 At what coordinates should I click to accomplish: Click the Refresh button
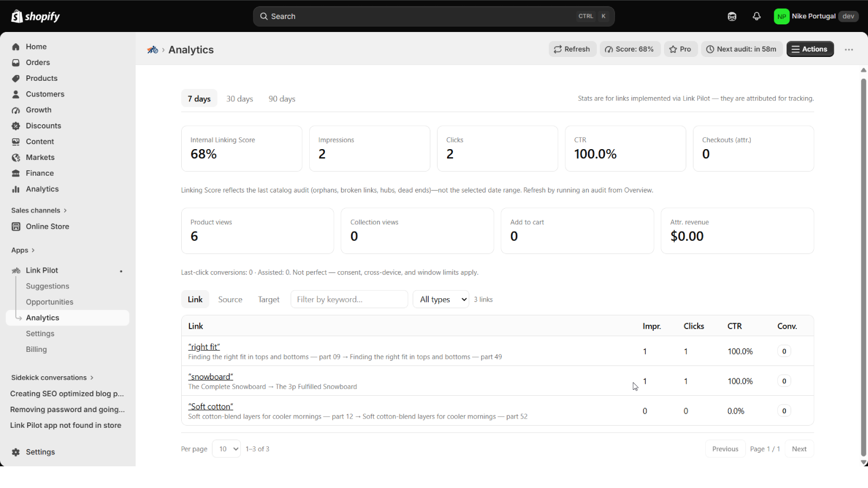[x=572, y=49]
